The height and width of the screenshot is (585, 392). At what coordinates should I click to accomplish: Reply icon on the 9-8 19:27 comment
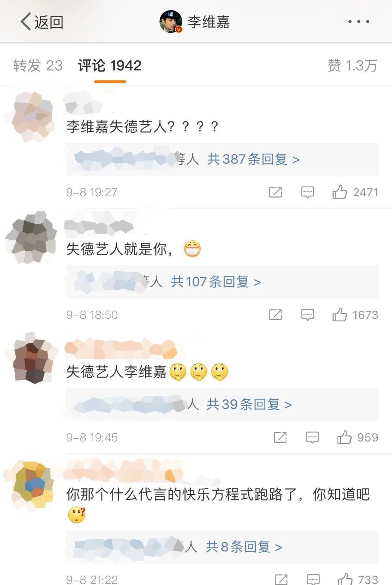pos(307,192)
